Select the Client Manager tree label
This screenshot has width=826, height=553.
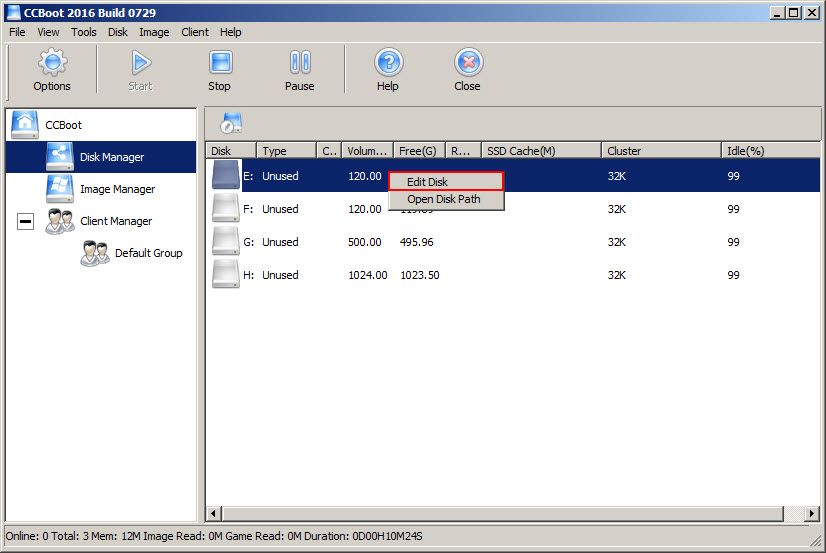116,221
